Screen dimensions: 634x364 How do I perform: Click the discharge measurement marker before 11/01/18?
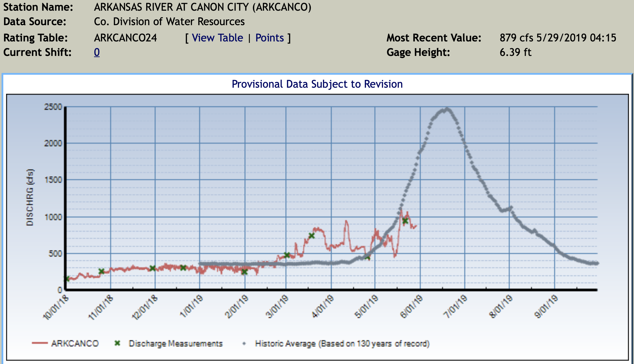[x=101, y=271]
